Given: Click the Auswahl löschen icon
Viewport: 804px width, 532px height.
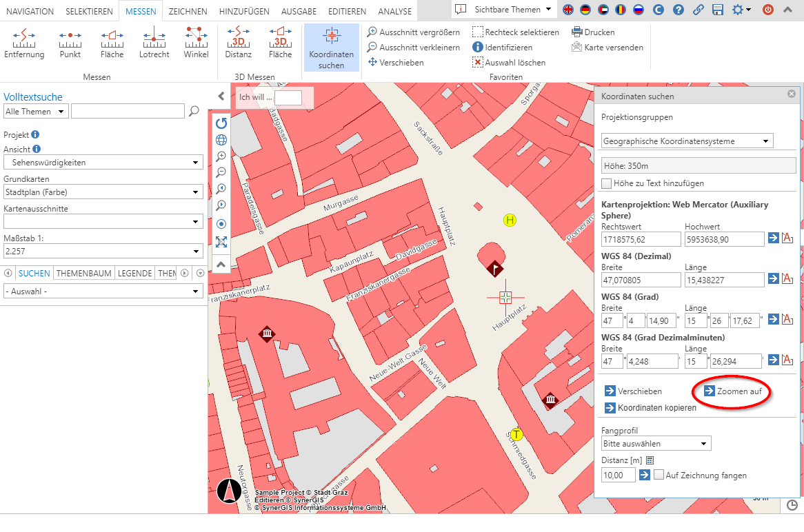Looking at the screenshot, I should tap(477, 62).
